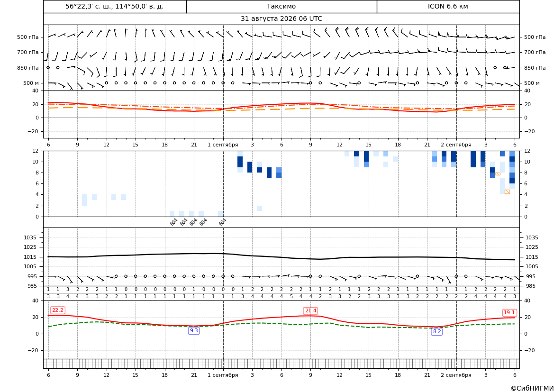554x392 pixels.
Task: Click the right 500 м level label
Action: (532, 83)
